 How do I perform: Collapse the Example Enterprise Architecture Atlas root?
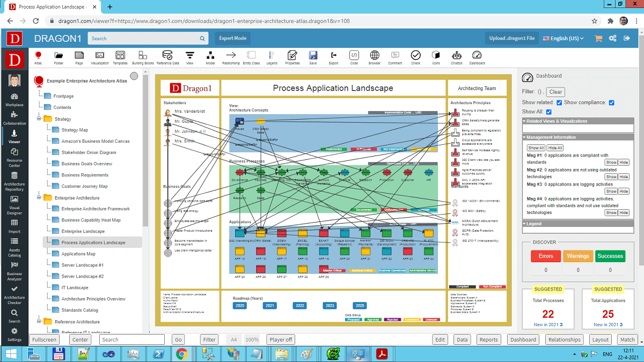39,80
